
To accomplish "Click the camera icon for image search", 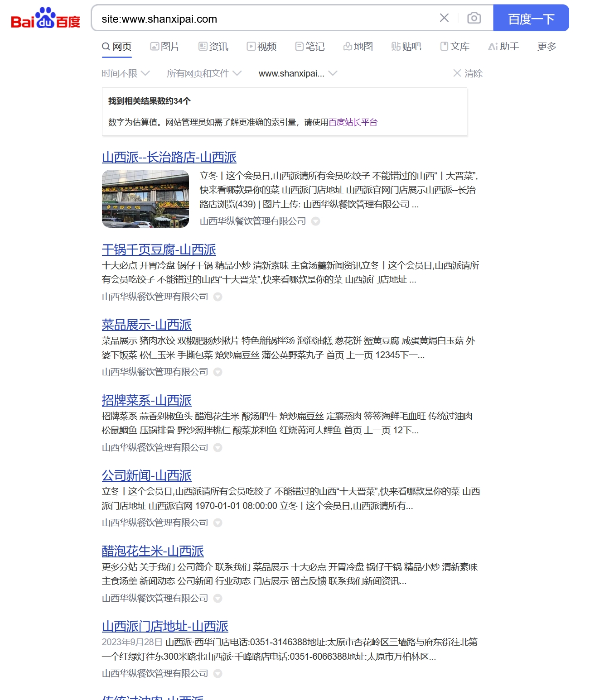I will click(473, 18).
